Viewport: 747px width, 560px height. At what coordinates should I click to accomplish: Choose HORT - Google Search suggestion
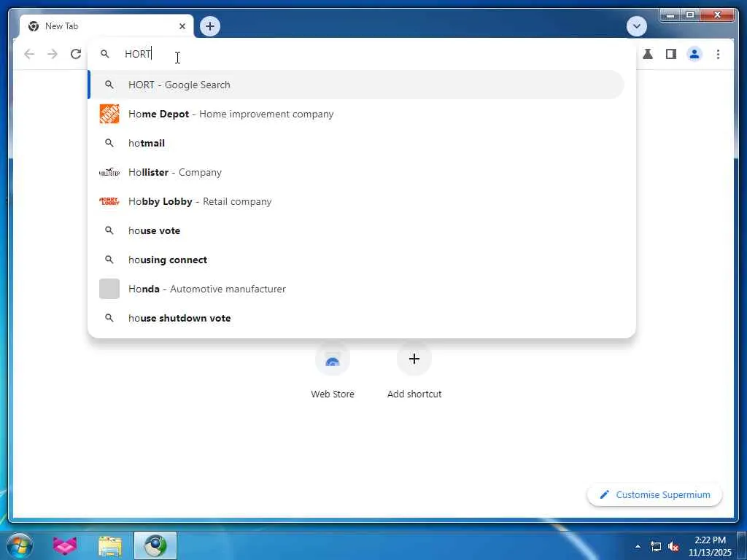click(356, 85)
